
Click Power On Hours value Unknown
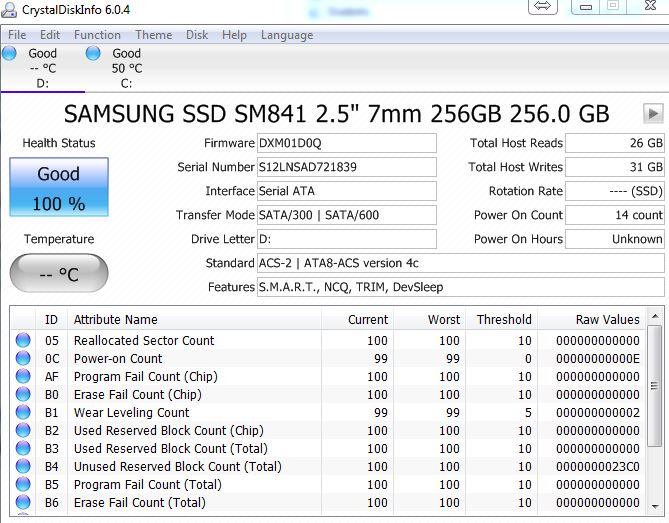tap(615, 239)
